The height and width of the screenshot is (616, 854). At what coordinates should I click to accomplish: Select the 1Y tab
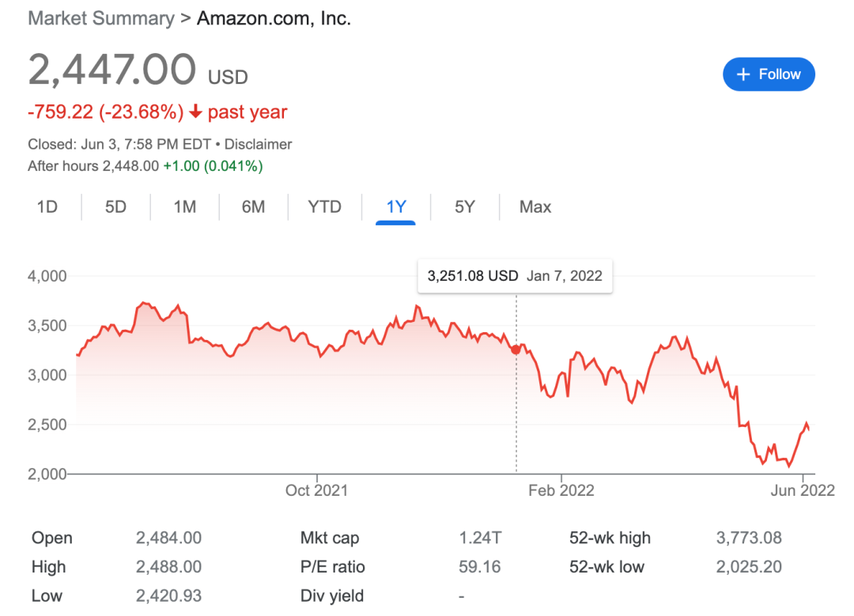coord(396,207)
